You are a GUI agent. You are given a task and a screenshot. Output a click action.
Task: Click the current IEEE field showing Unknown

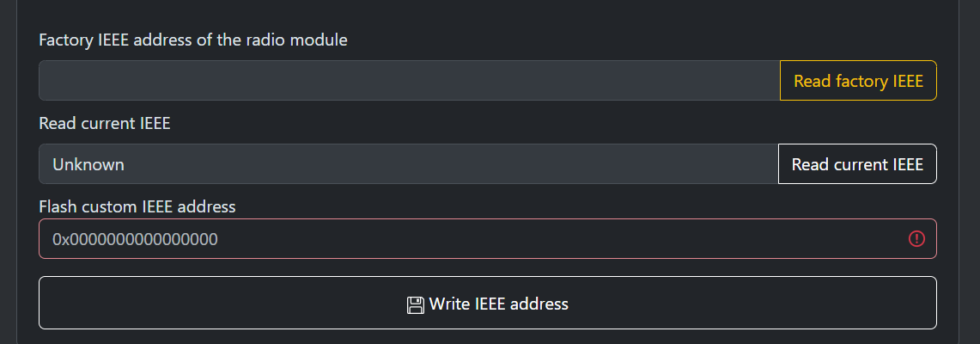pos(408,164)
